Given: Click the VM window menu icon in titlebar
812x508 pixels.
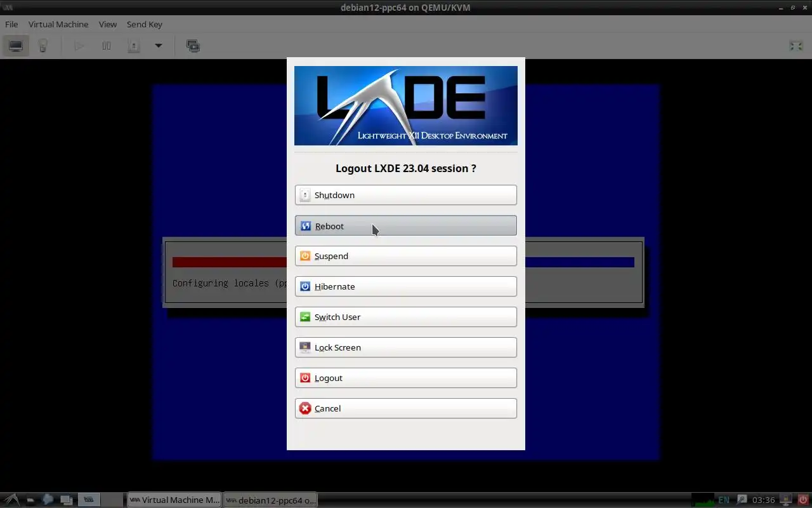Looking at the screenshot, I should [x=8, y=8].
